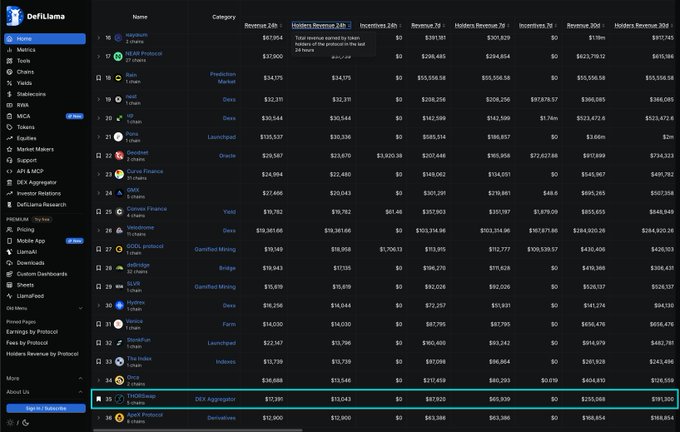This screenshot has width=680, height=432.
Task: Click the LlamaFeed pulse icon
Action: pyautogui.click(x=10, y=296)
